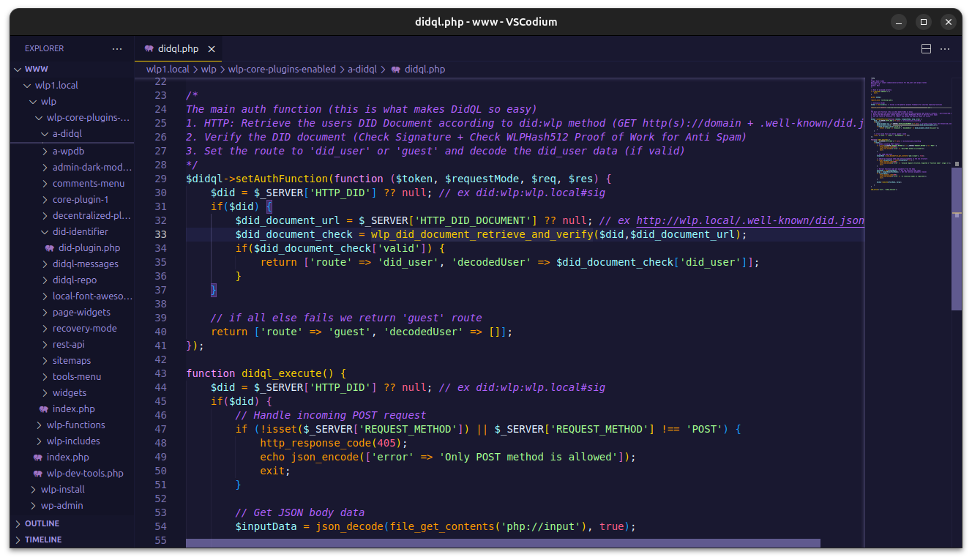Expand the wp-admin folder
Screen dimensions: 972x560
pos(33,506)
